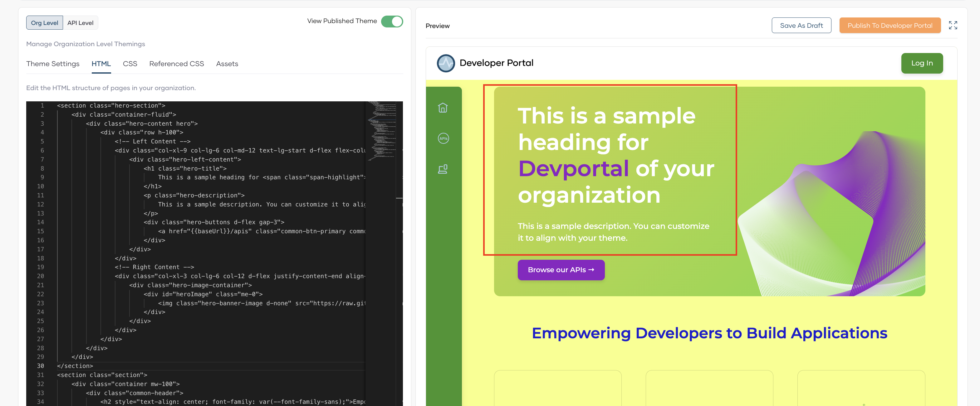Switch to the Assets tab
The image size is (980, 406).
pyautogui.click(x=227, y=64)
